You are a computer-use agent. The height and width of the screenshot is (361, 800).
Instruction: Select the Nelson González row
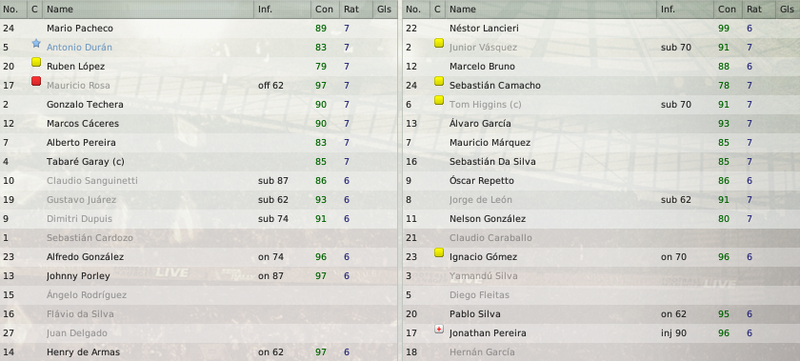pyautogui.click(x=601, y=219)
